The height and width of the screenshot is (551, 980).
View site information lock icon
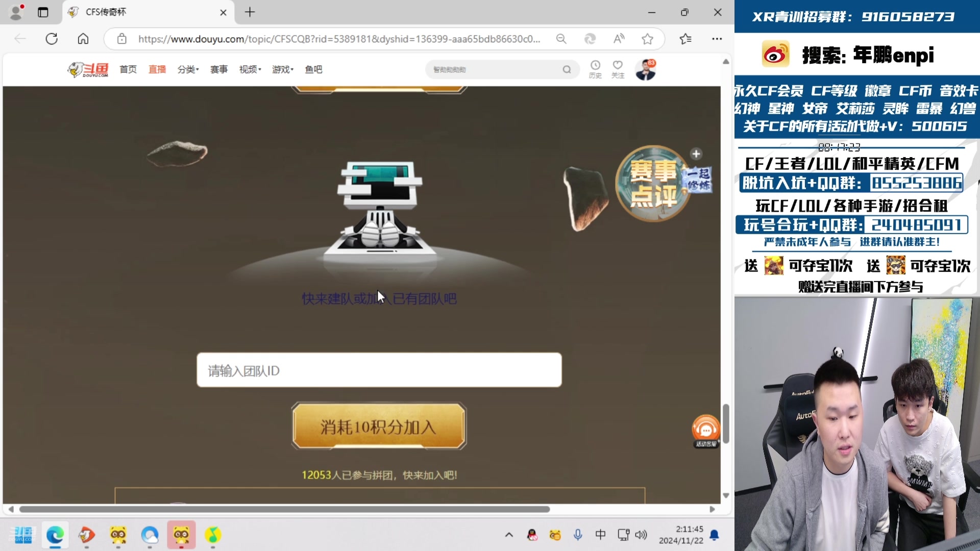pyautogui.click(x=121, y=39)
